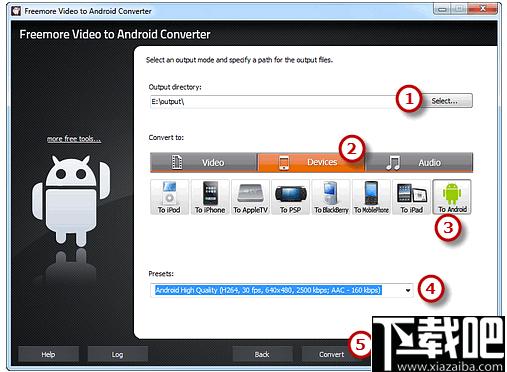Start conversion with Convert button

pyautogui.click(x=331, y=354)
